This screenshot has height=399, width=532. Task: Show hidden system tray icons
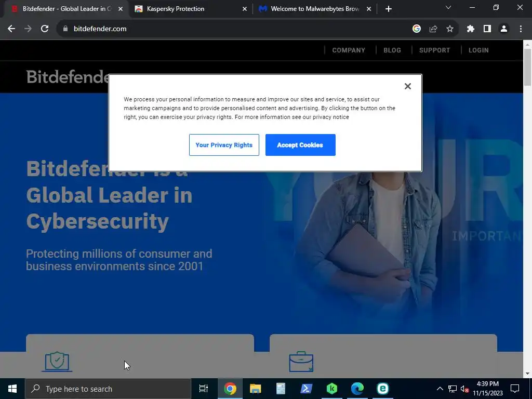pos(440,389)
